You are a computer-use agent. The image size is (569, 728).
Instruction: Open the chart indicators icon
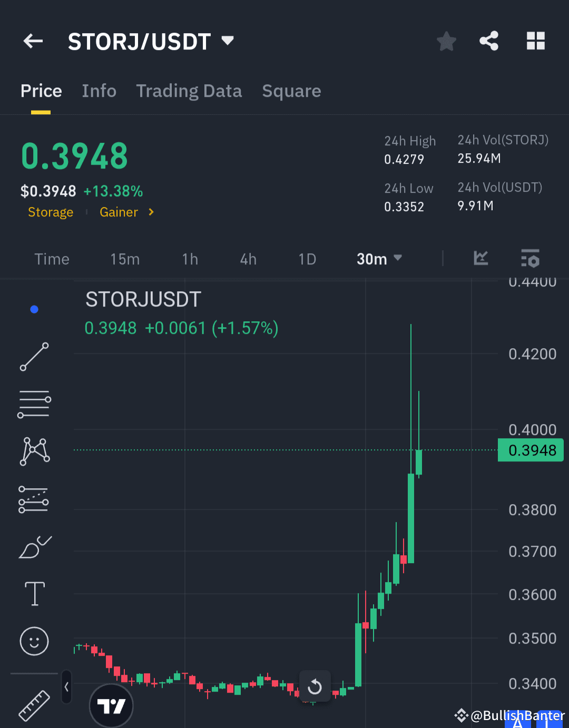click(480, 259)
